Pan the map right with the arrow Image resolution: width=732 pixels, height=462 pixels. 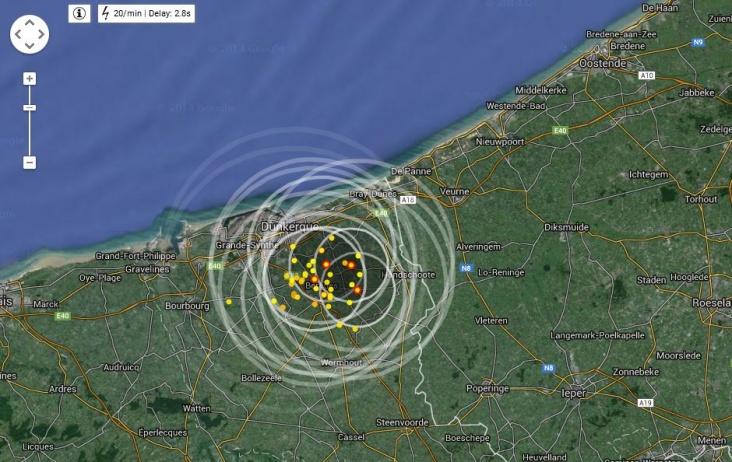[x=42, y=34]
